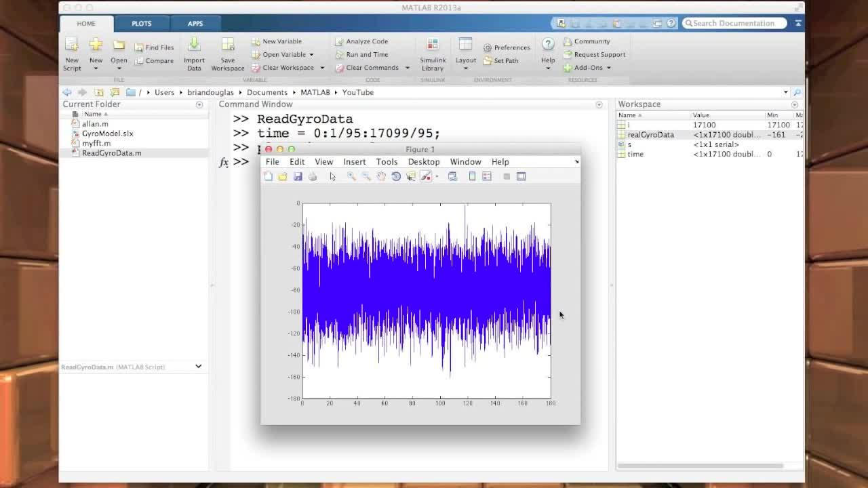Turn on the Data Cursor tool
Viewport: 868px width, 488px height.
410,176
